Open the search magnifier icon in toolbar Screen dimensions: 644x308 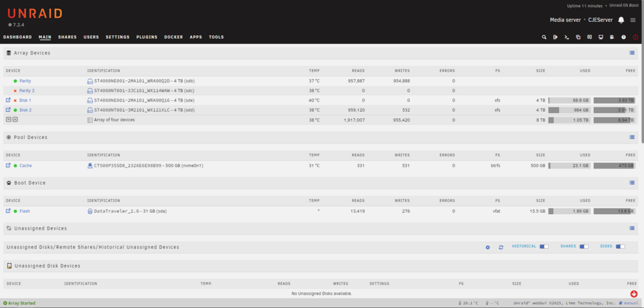click(544, 37)
